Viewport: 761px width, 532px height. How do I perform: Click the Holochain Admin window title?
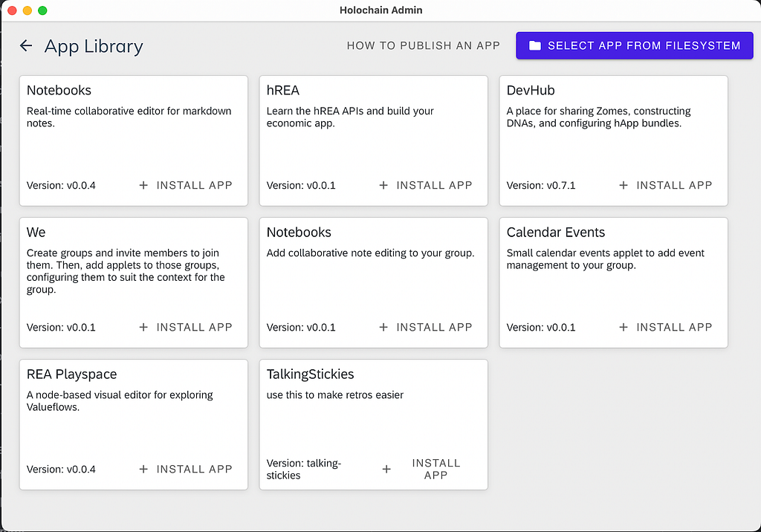click(381, 10)
